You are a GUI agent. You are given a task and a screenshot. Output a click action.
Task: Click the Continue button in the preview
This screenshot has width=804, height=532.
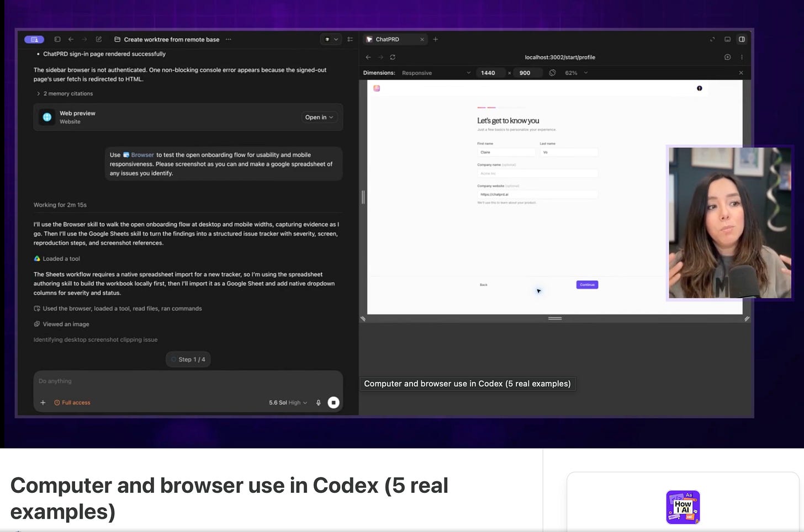pos(587,285)
